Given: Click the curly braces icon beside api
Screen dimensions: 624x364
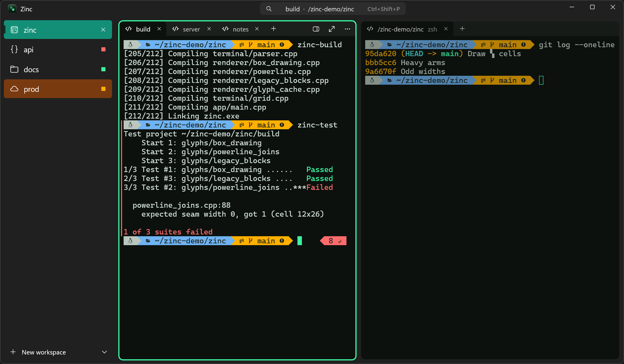Looking at the screenshot, I should 14,49.
